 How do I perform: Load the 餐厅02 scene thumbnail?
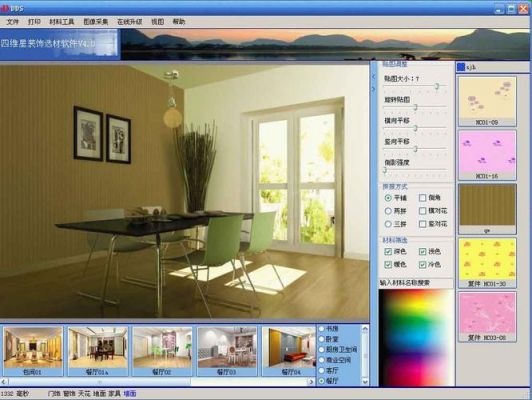(x=162, y=351)
